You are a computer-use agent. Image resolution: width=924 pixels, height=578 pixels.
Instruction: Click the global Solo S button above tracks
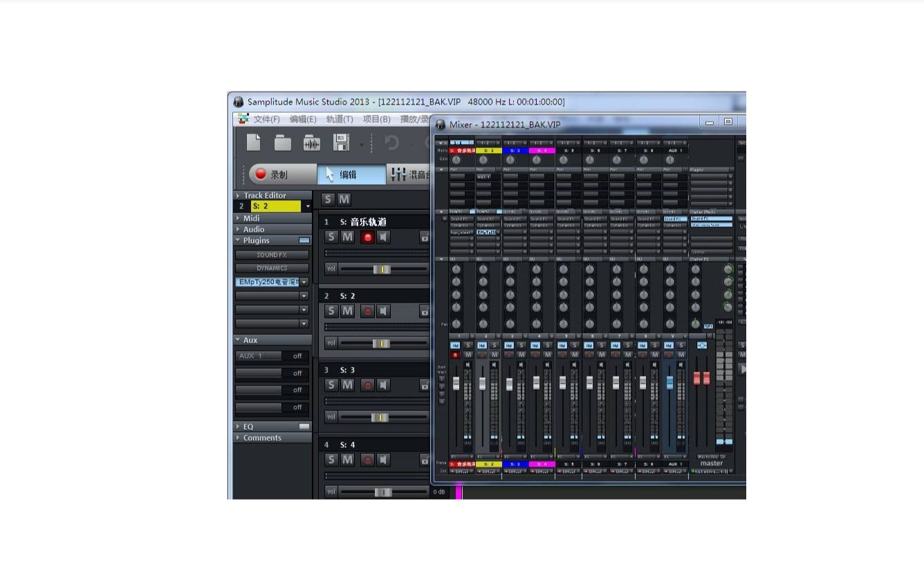click(328, 199)
